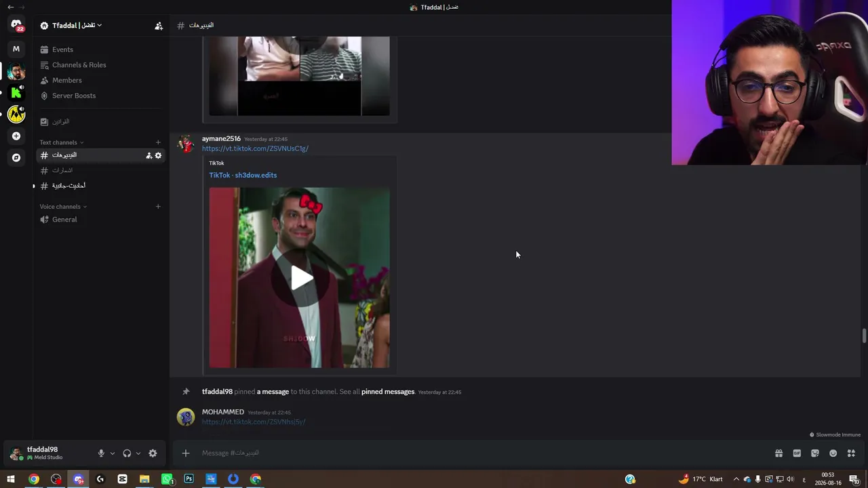Open the Discover compass icon

[16, 158]
